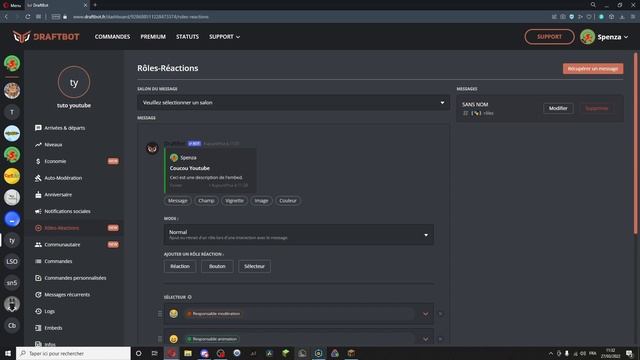
Task: Click the Image embed button
Action: (261, 201)
